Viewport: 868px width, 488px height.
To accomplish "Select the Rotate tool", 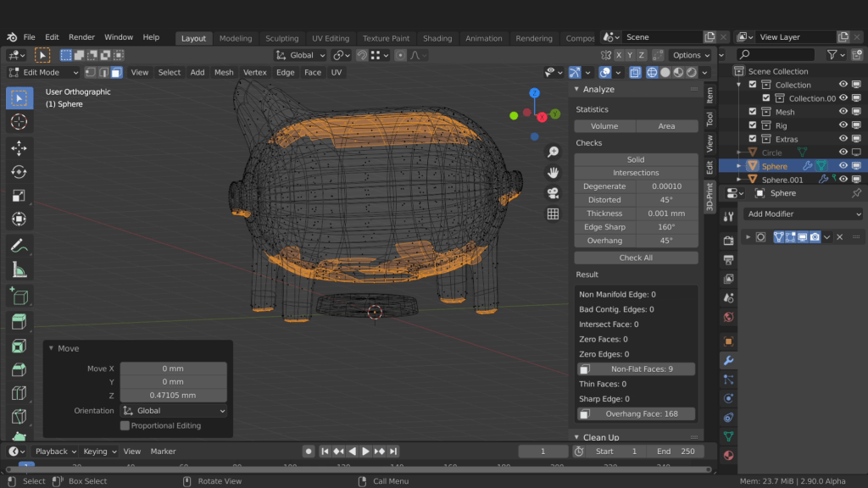I will (x=19, y=172).
